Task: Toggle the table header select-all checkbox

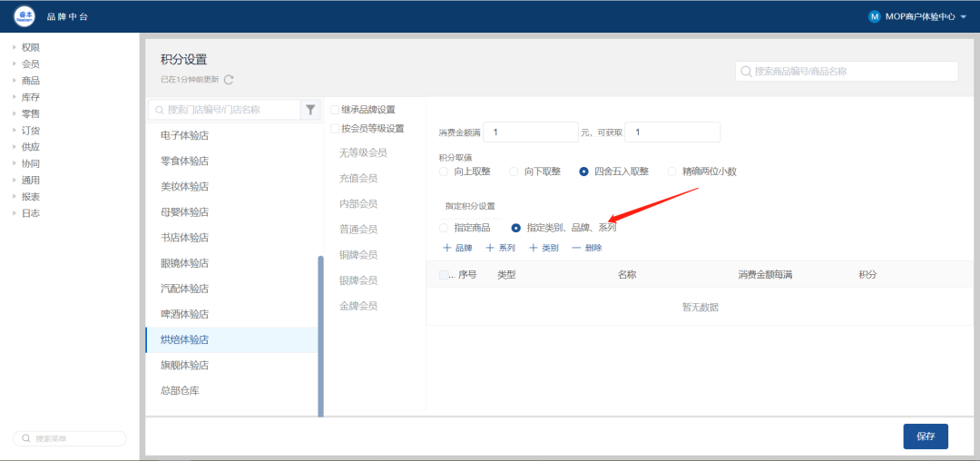Action: point(444,275)
